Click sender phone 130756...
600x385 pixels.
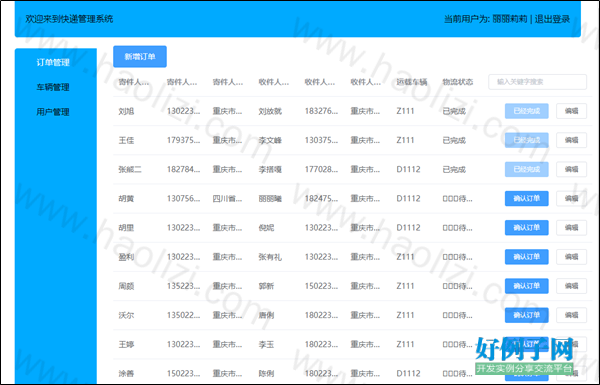click(x=183, y=199)
